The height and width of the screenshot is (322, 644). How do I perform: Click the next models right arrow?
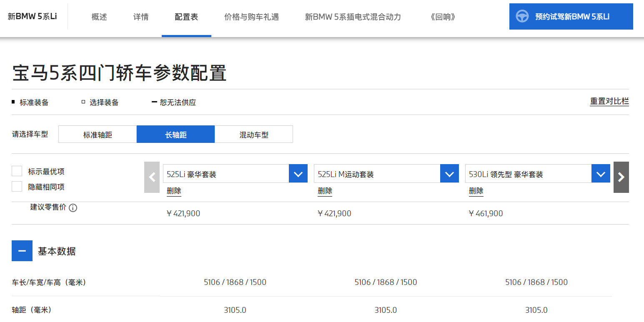point(621,177)
